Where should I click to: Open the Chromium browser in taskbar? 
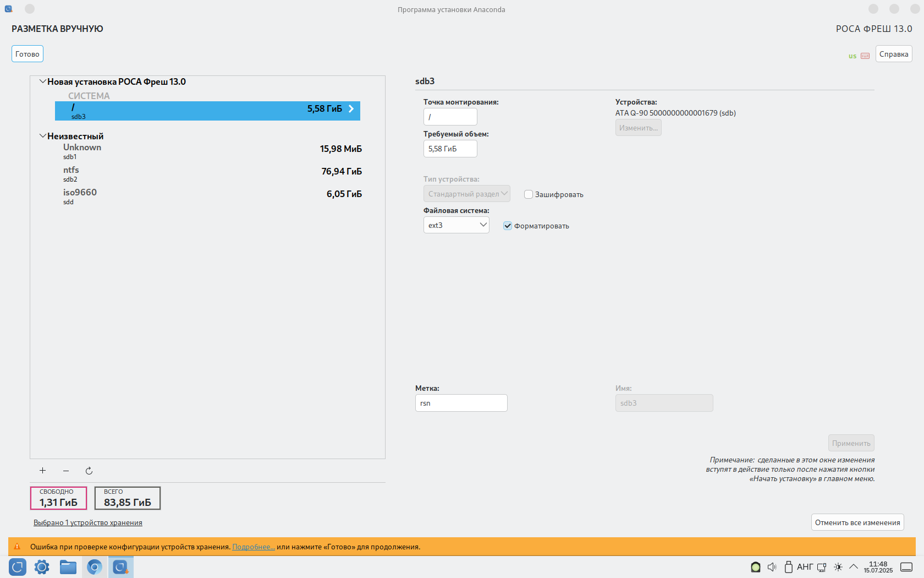click(x=95, y=567)
